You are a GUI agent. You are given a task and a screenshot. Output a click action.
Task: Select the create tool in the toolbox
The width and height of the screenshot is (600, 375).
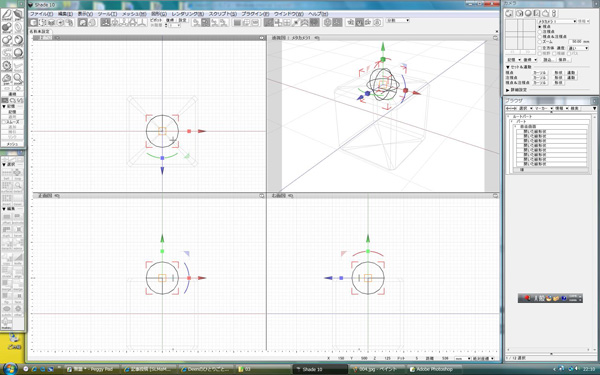7,15
